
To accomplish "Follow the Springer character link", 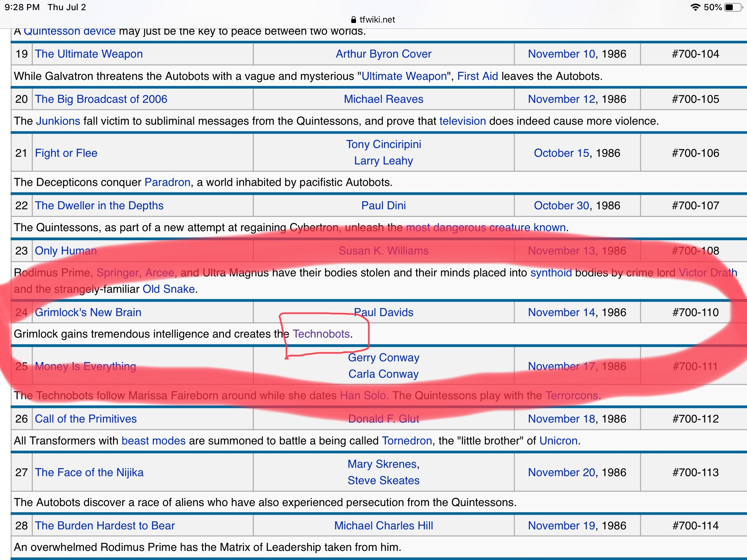I will tap(117, 273).
